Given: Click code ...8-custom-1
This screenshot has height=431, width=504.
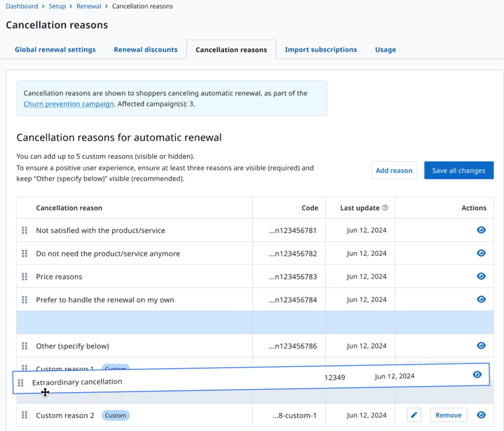Looking at the screenshot, I should 294,415.
